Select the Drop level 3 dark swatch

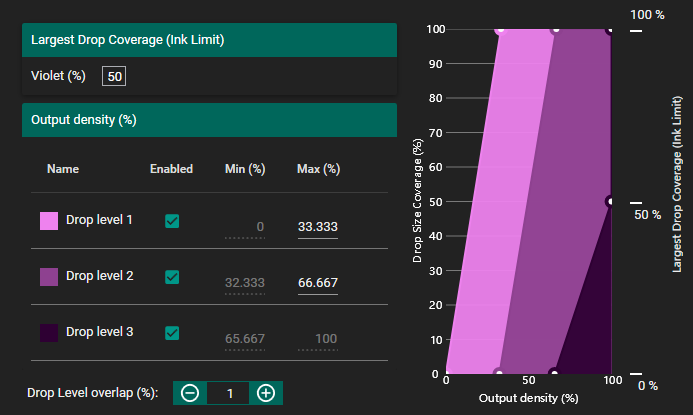[x=48, y=332]
